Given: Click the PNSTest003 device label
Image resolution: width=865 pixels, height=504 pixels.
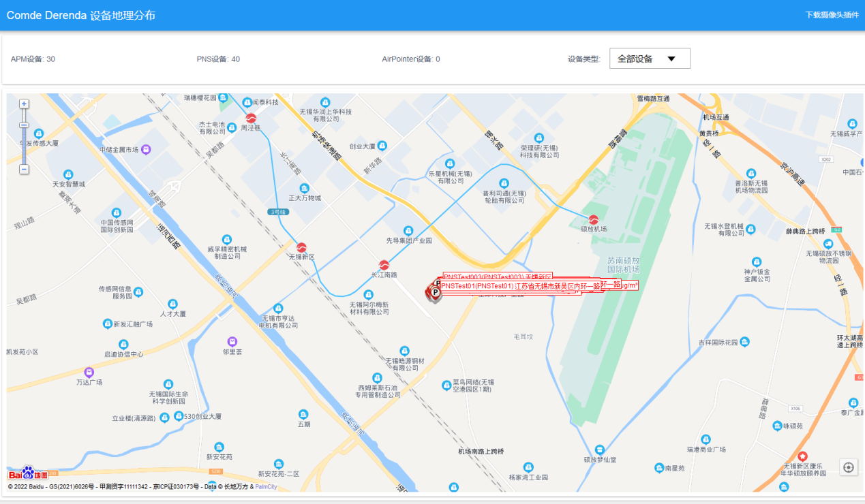Looking at the screenshot, I should [498, 277].
